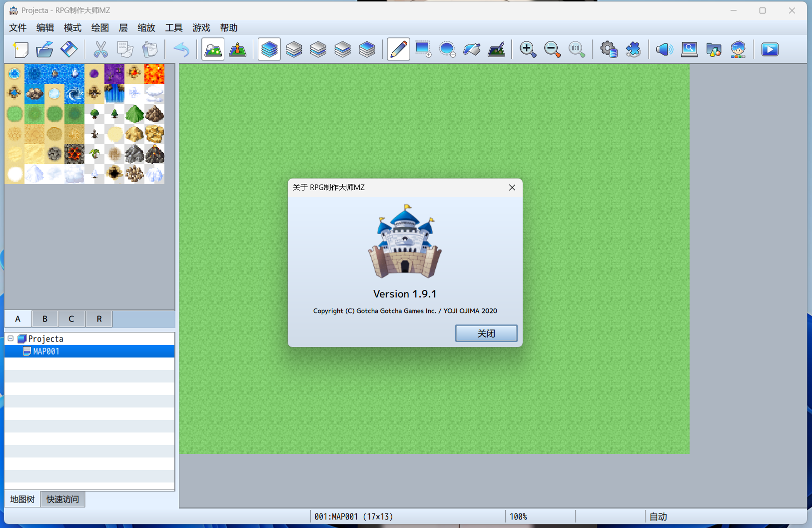
Task: Select the Shadow Pen tool
Action: 497,49
